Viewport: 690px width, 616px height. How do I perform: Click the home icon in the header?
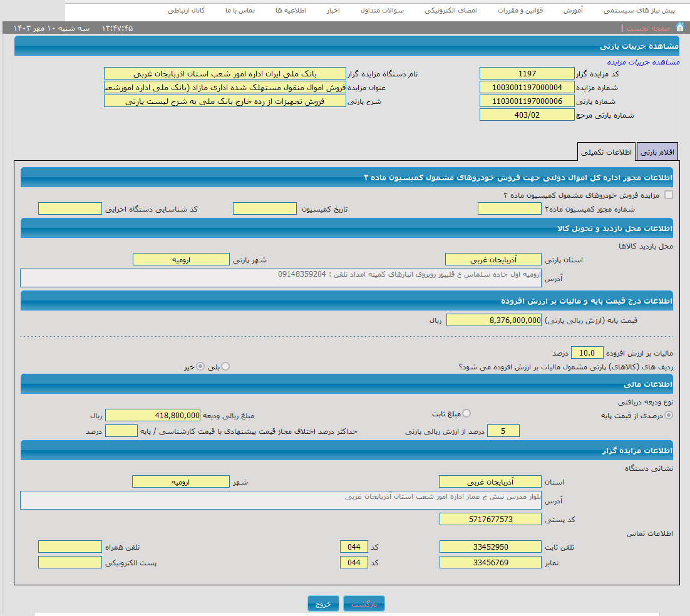pos(679,28)
